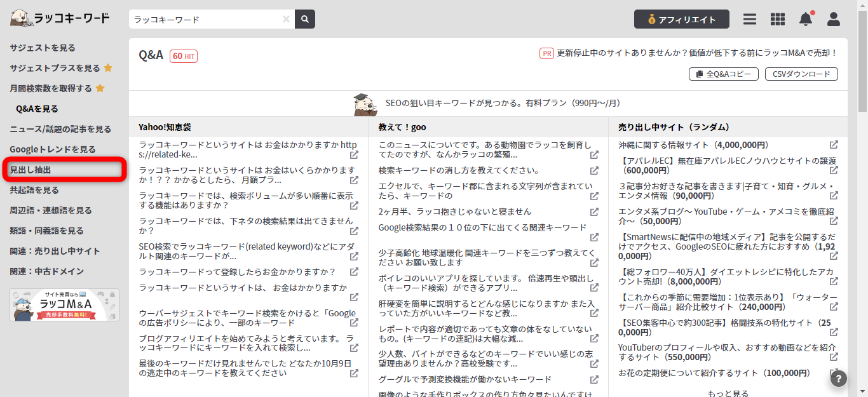
Task: Open external link for 2ヶ月半、ラッコ抱きじゃないと question
Action: (594, 212)
